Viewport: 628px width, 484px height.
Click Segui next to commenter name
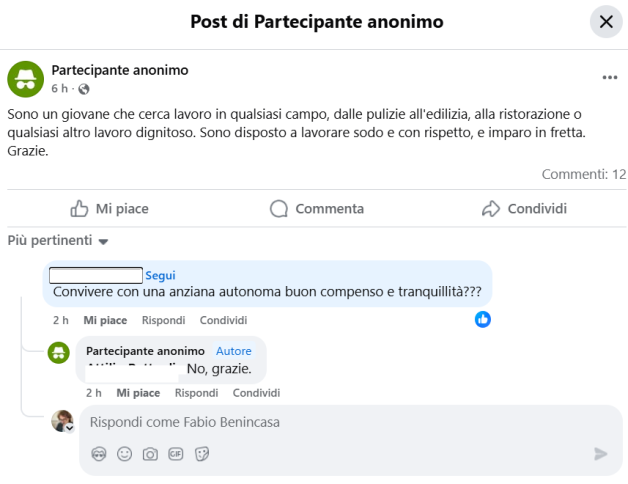160,275
